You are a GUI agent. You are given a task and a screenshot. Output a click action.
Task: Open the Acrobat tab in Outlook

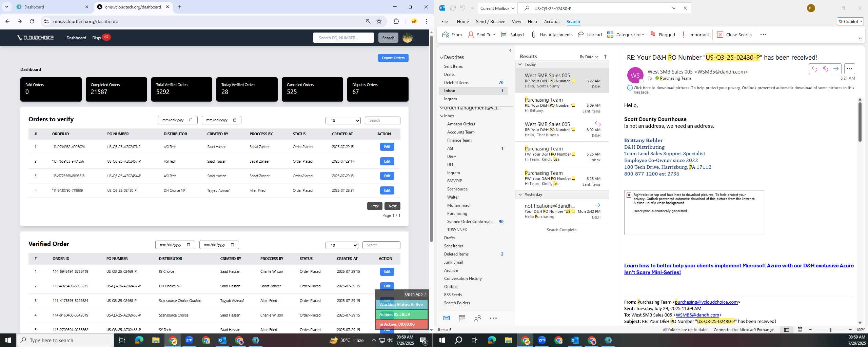click(x=552, y=21)
